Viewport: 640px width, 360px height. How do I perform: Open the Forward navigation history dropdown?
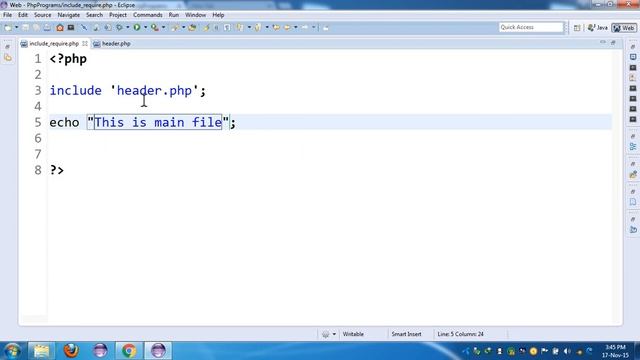tap(314, 27)
